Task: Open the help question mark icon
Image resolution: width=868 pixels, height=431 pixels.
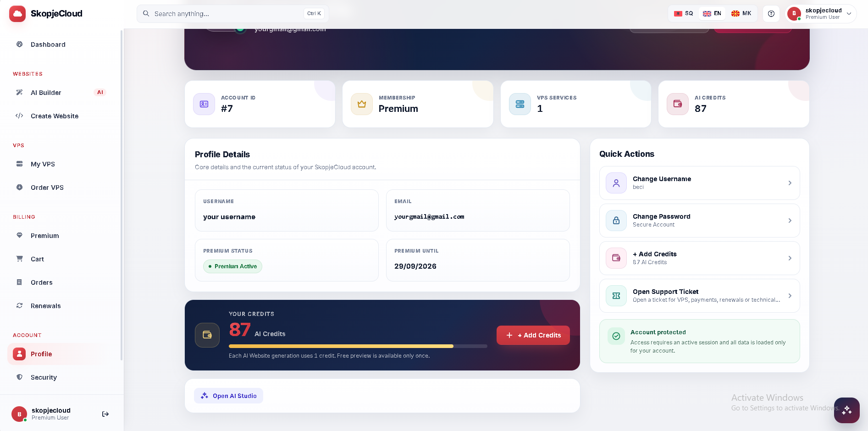Action: 771,14
